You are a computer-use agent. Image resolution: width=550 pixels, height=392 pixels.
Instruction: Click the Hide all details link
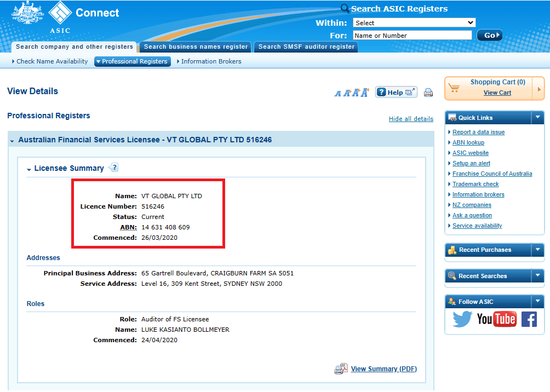411,119
